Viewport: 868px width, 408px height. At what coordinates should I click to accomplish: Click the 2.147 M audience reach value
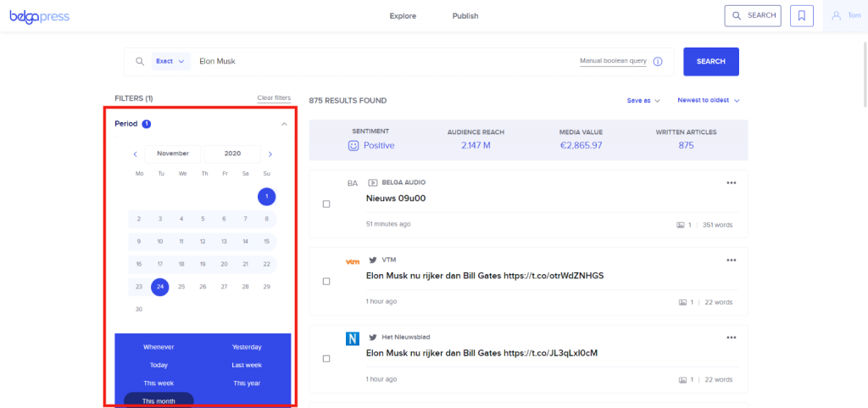point(476,146)
